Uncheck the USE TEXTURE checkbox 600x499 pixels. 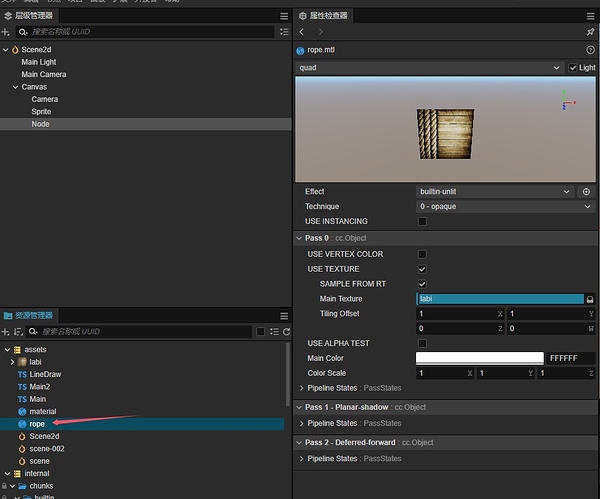click(x=422, y=269)
